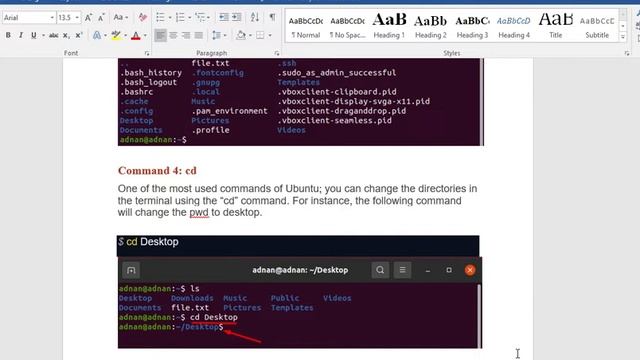Click the Numbering list icon
Viewport: 640px width, 360px height.
click(x=180, y=18)
